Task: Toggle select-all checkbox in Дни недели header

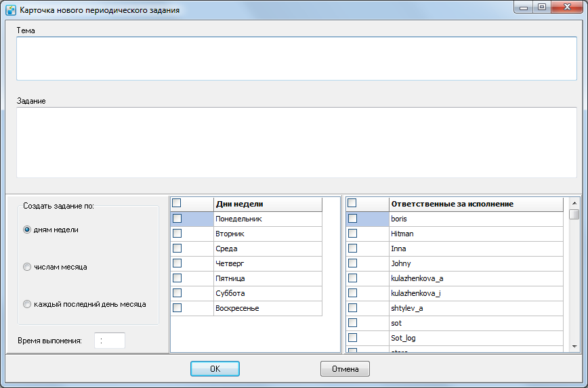Action: click(177, 203)
